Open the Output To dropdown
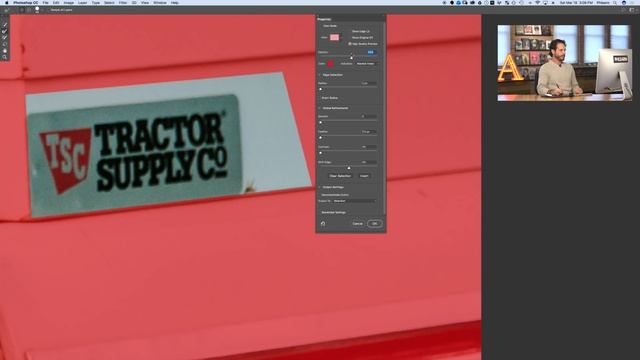 pos(354,201)
